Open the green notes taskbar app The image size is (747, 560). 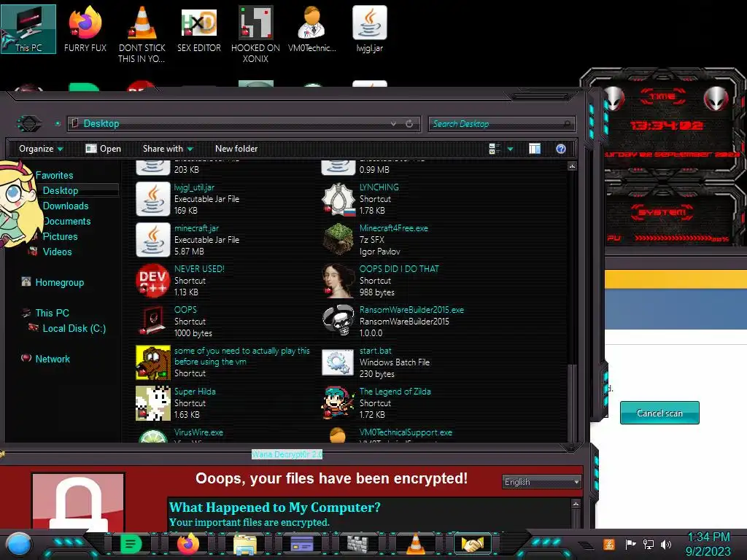[131, 544]
